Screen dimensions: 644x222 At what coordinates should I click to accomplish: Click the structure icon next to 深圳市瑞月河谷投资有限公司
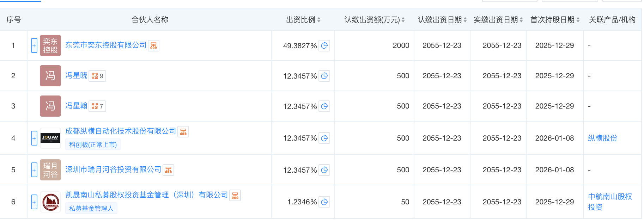point(168,170)
